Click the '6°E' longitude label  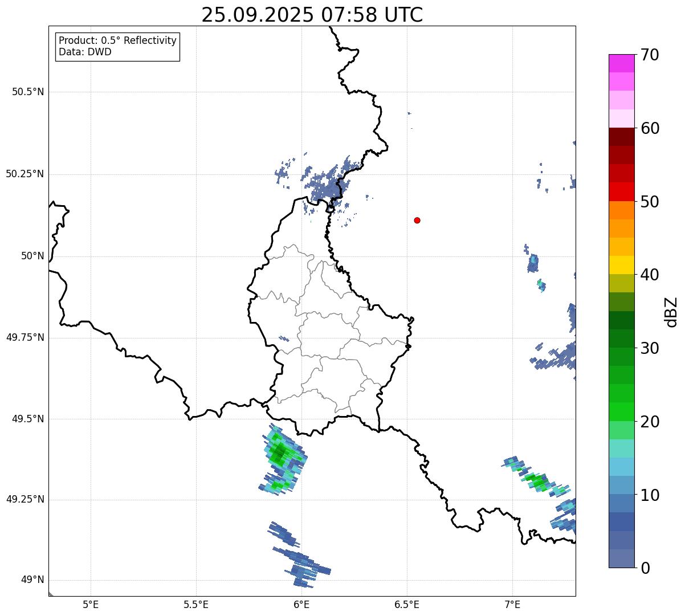(301, 604)
